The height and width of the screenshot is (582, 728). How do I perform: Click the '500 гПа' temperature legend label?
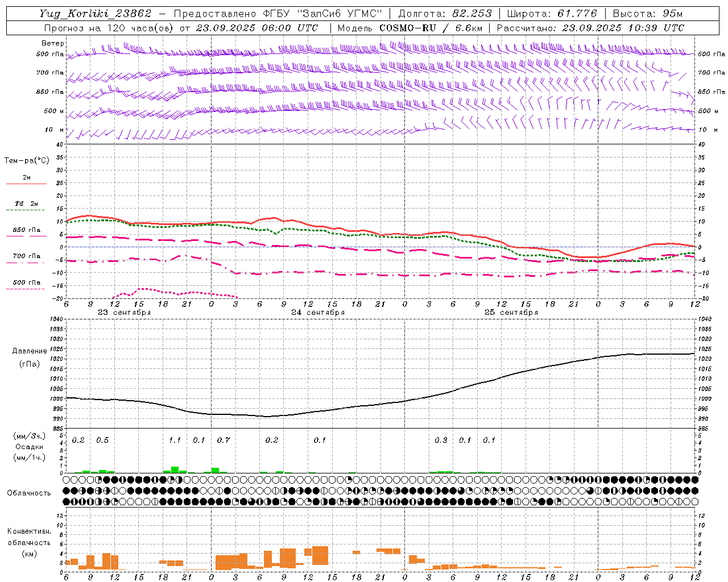pyautogui.click(x=27, y=282)
